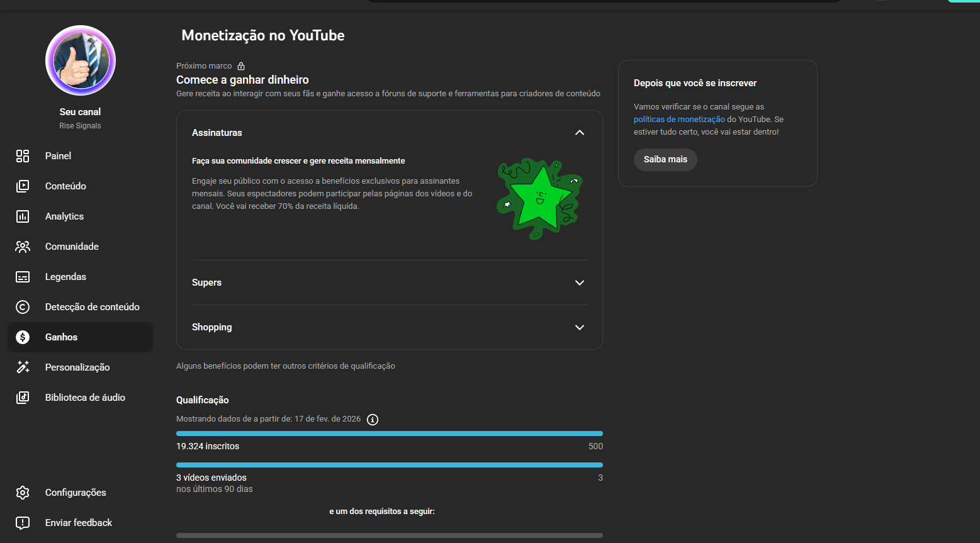Screen dimensions: 980x543
Task: Click the Shopping section label
Action: (212, 327)
